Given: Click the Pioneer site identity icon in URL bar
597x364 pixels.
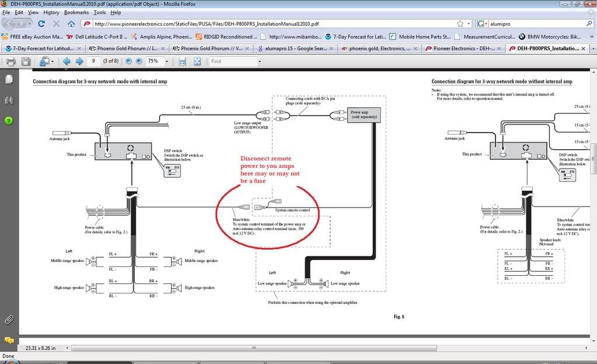Looking at the screenshot, I should tap(87, 23).
